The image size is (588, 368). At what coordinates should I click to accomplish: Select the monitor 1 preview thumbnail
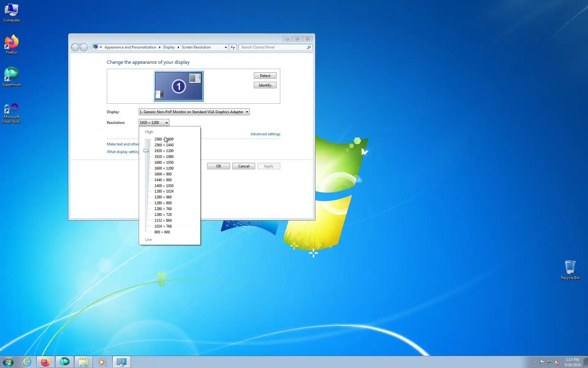pyautogui.click(x=179, y=86)
